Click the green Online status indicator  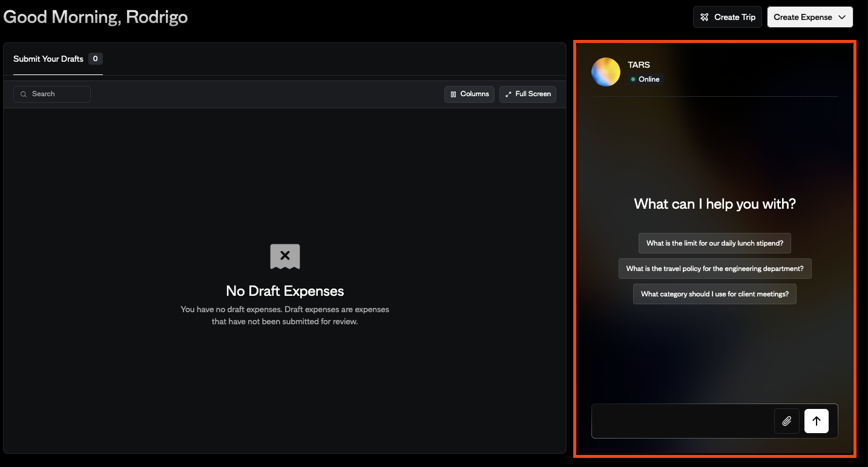click(633, 79)
